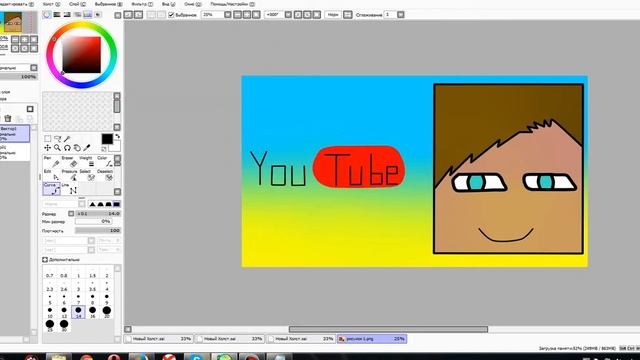Toggle the scratchpad panel
Viewport: 640px width, 360px height.
point(98,15)
